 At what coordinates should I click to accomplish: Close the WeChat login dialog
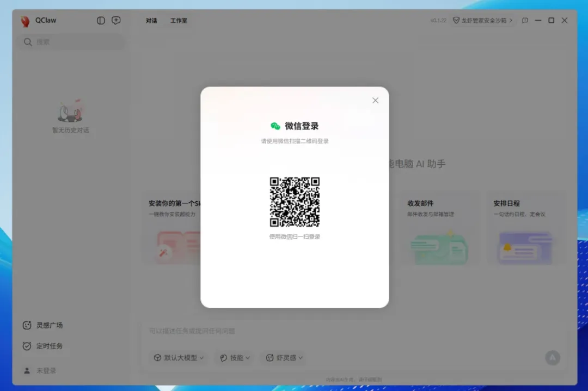click(x=375, y=101)
